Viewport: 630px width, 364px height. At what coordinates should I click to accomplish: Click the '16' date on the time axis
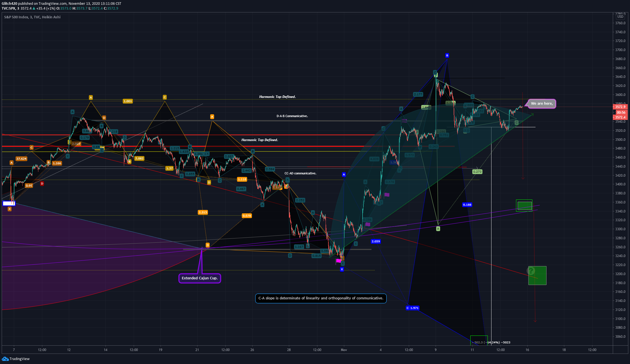[527, 350]
